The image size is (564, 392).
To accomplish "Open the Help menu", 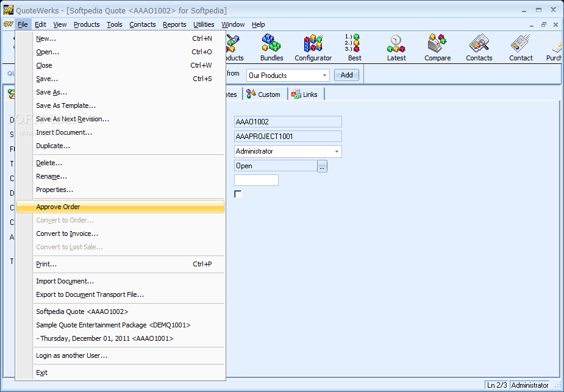I will (259, 24).
